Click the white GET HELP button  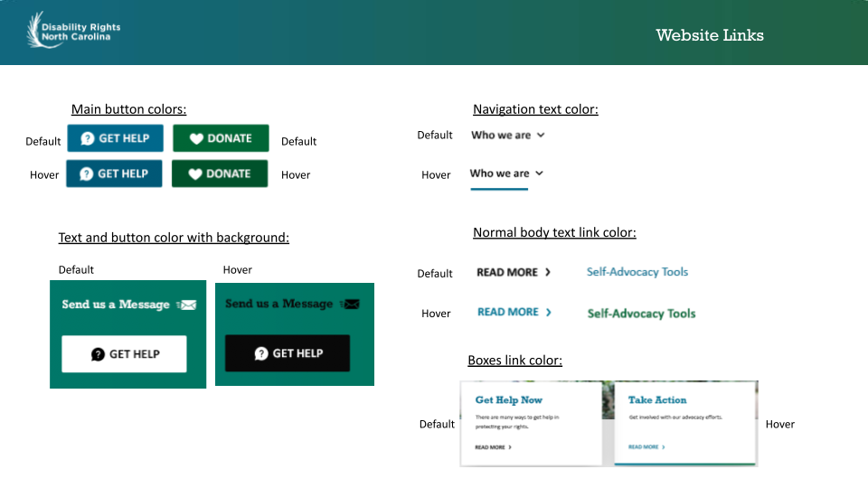124,354
